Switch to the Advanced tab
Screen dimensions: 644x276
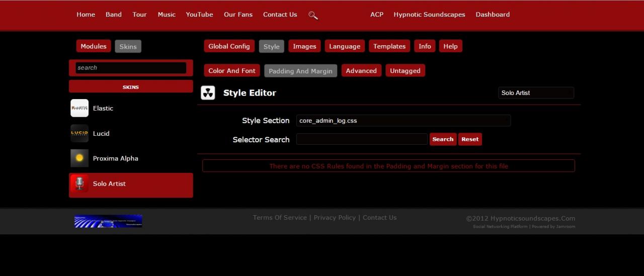(x=361, y=71)
